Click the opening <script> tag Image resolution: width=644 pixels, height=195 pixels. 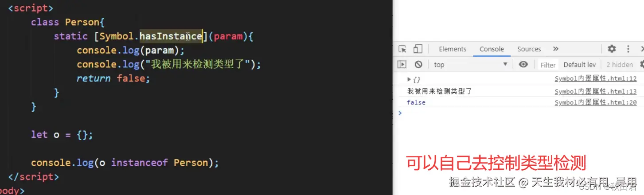pos(31,8)
